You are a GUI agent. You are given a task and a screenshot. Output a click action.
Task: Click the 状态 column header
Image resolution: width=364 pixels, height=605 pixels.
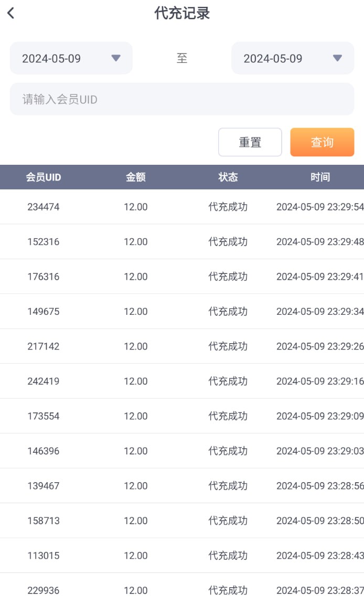[x=228, y=177]
